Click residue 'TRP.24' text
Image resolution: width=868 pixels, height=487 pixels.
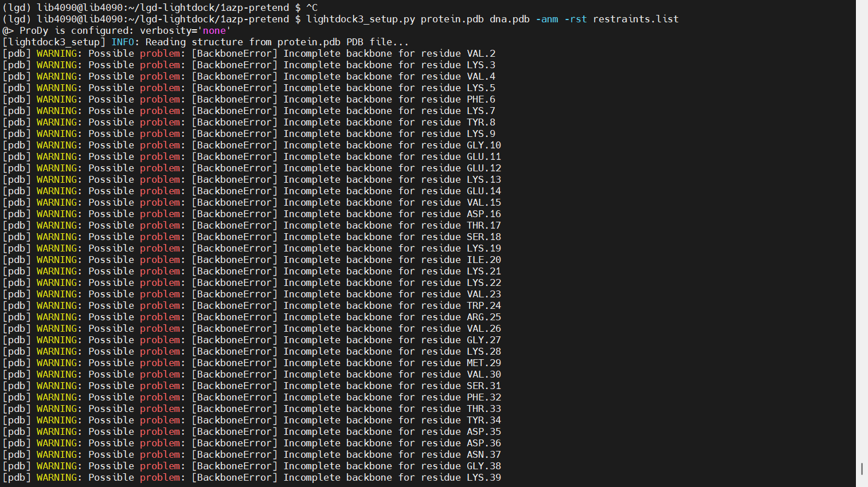click(484, 305)
